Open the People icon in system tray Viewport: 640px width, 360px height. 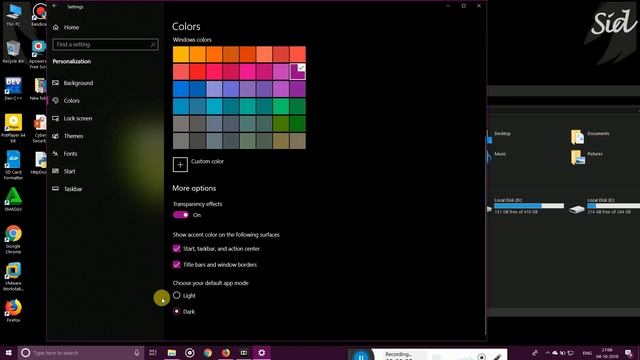point(535,353)
